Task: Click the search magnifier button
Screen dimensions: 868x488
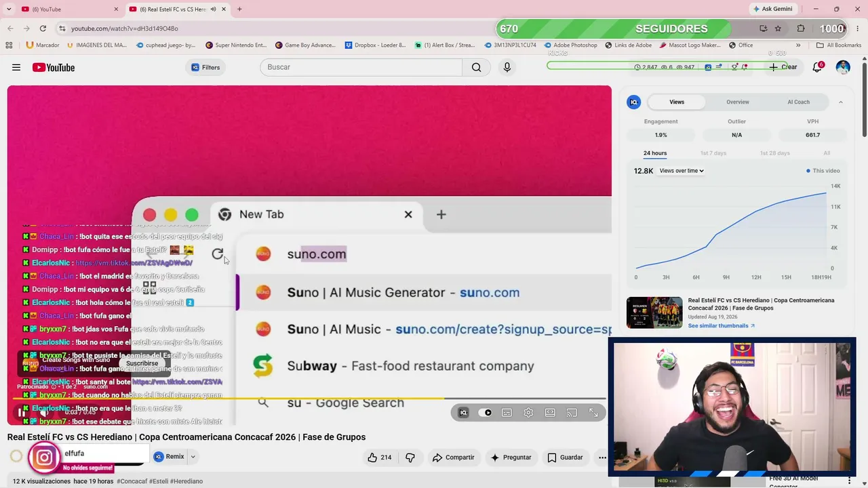Action: pos(476,67)
